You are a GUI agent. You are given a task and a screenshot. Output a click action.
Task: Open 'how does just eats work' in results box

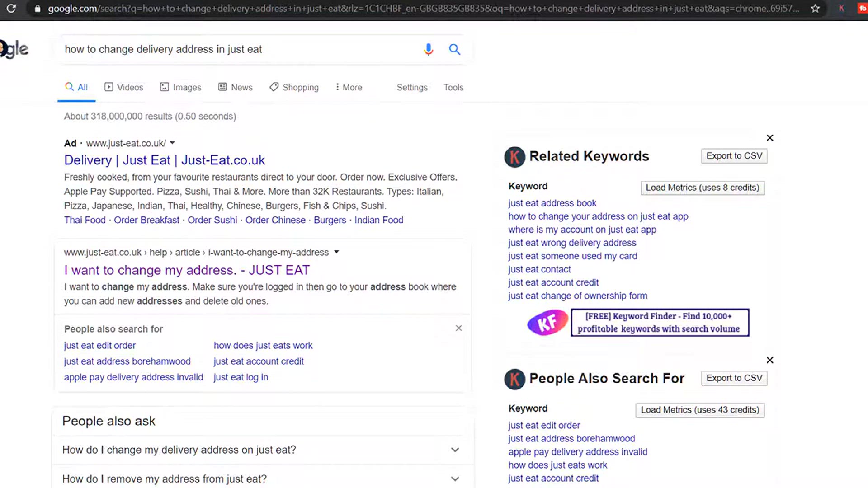click(263, 346)
